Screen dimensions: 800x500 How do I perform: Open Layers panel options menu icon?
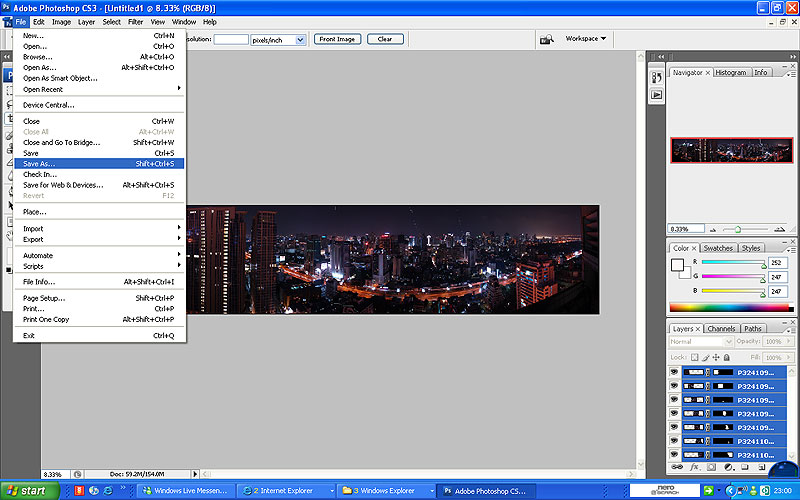point(791,331)
